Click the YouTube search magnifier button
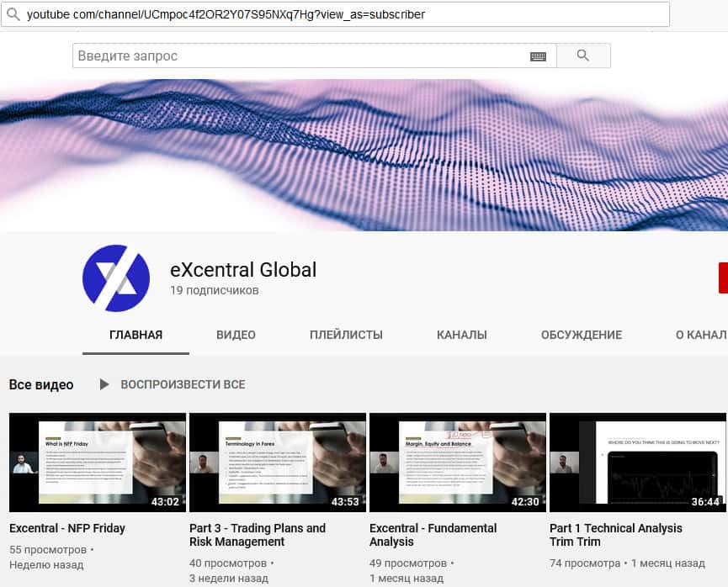This screenshot has height=587, width=728. pyautogui.click(x=583, y=56)
